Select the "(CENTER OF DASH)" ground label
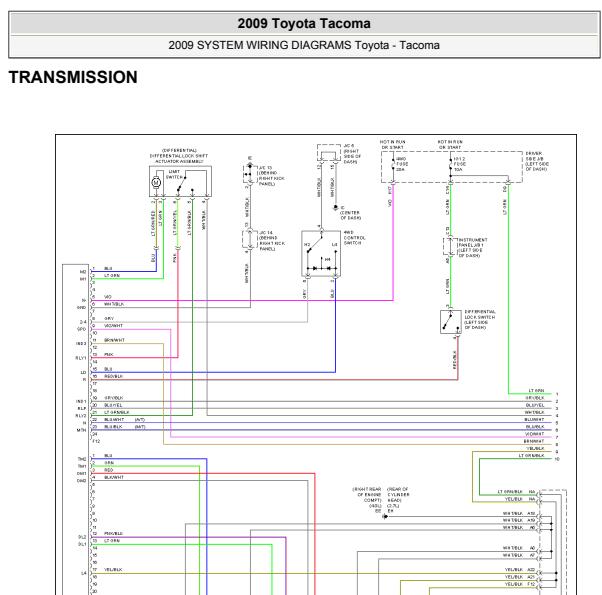The width and height of the screenshot is (602, 595). click(x=351, y=215)
